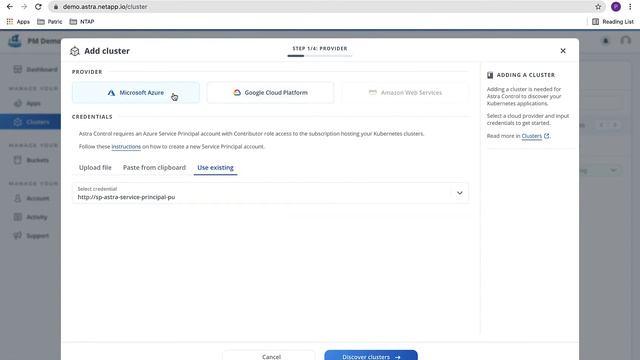The height and width of the screenshot is (360, 640).
Task: Open Apps in the sidebar
Action: click(27, 103)
